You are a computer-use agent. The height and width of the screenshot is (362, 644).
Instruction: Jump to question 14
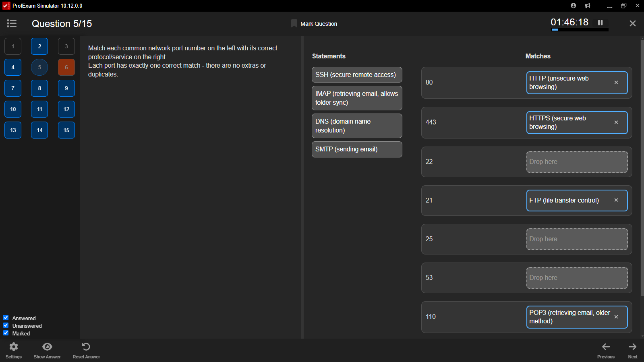[39, 130]
